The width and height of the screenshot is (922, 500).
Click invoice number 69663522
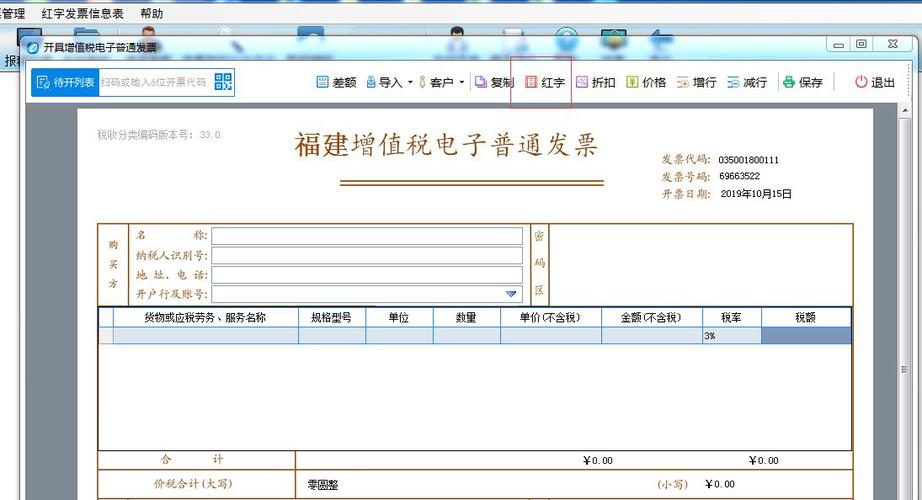739,176
